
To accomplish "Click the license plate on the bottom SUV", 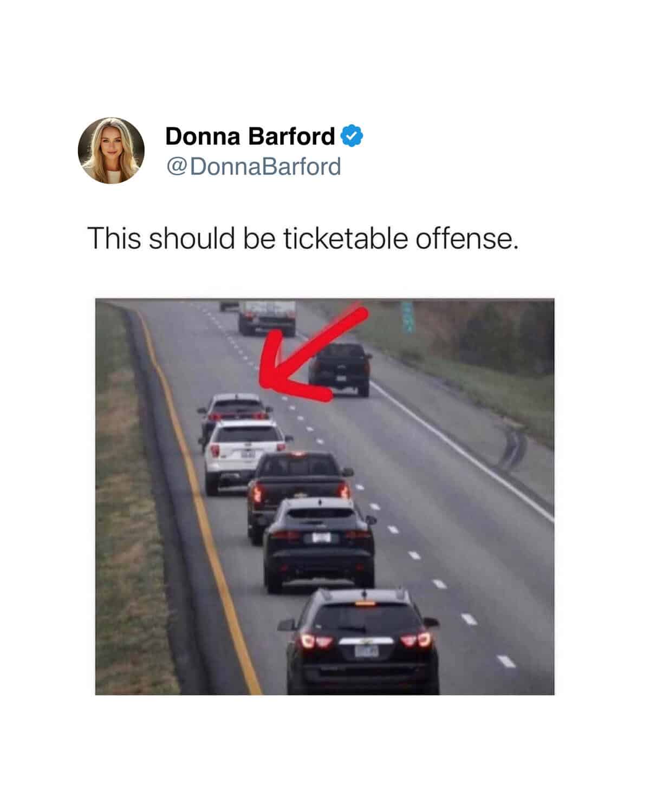I will point(366,651).
